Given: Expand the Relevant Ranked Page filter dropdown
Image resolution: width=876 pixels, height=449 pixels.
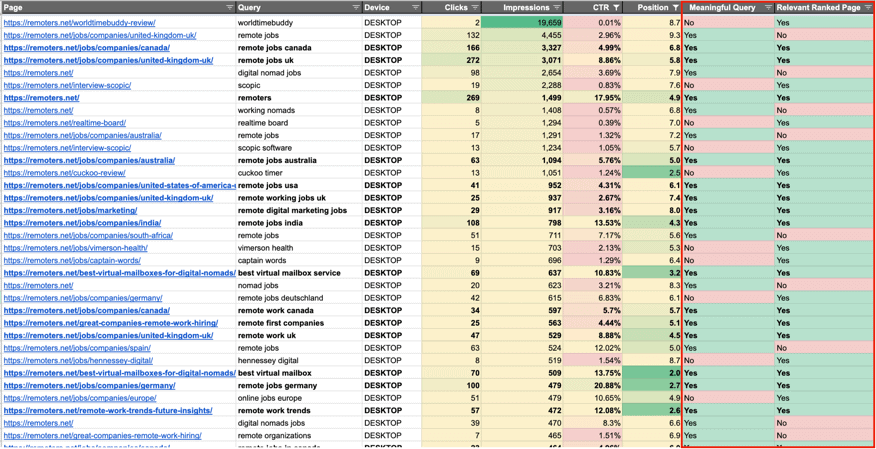Looking at the screenshot, I should pyautogui.click(x=868, y=8).
